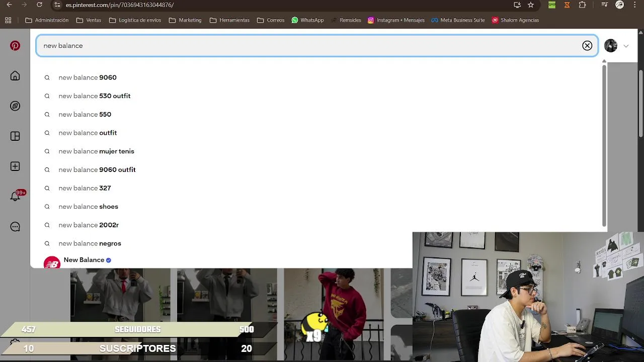Open the Explore compass icon
Screen dimensions: 644x362
15,106
